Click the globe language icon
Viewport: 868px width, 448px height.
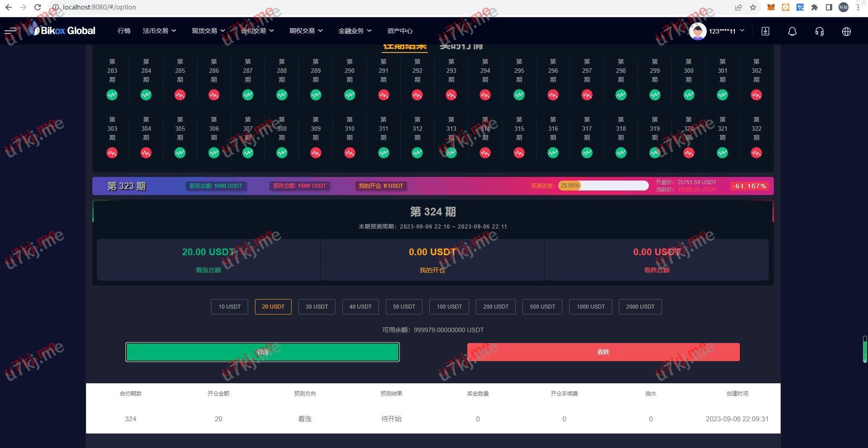[x=846, y=31]
